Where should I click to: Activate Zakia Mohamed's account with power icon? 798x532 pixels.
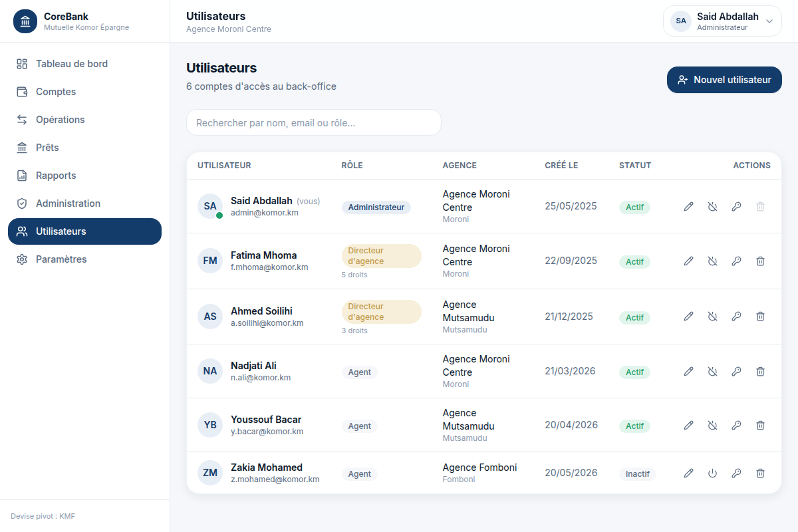[712, 473]
